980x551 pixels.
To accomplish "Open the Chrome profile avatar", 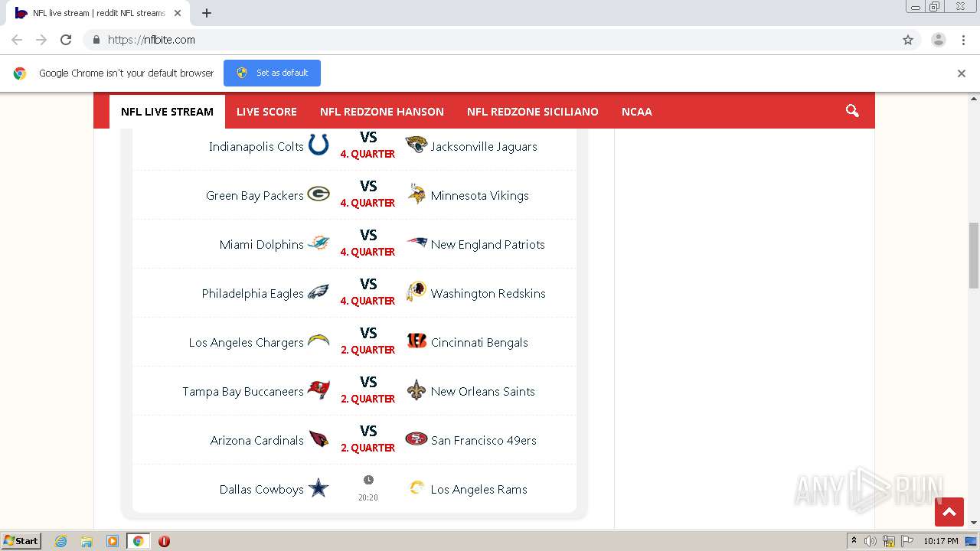I will (x=939, y=40).
